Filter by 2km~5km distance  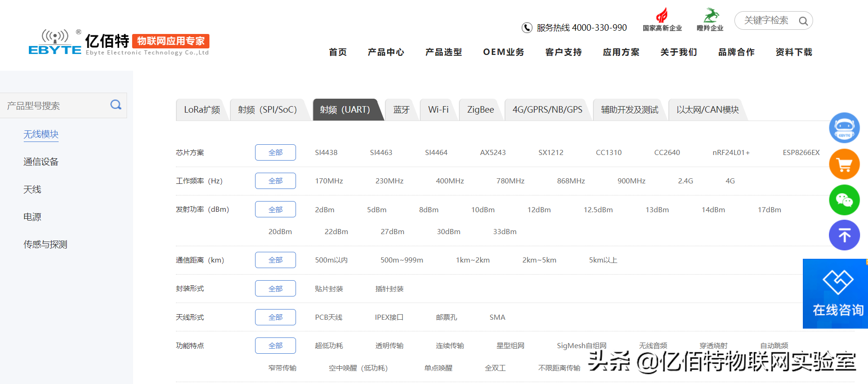click(539, 260)
